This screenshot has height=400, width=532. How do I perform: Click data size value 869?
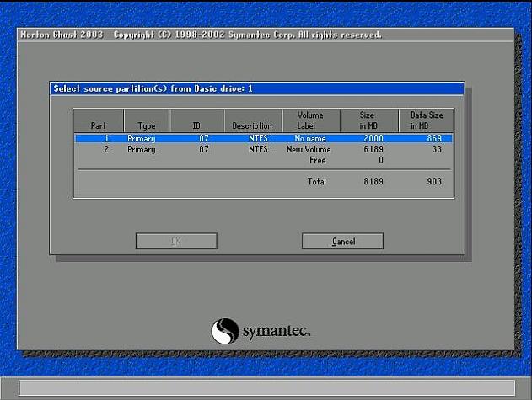[434, 138]
